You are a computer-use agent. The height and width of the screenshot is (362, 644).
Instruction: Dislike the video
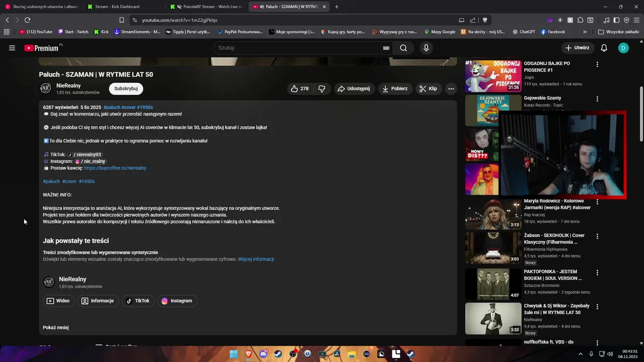[x=322, y=88]
